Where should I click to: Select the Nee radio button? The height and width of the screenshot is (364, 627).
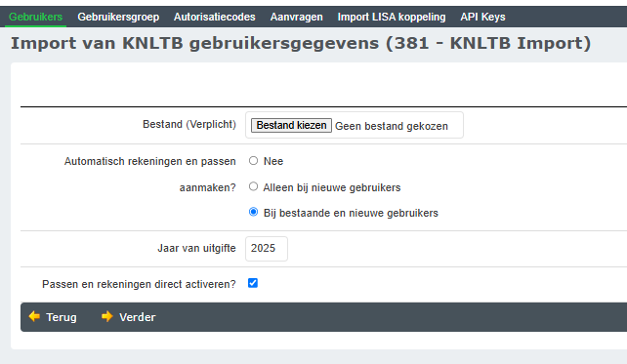point(253,161)
